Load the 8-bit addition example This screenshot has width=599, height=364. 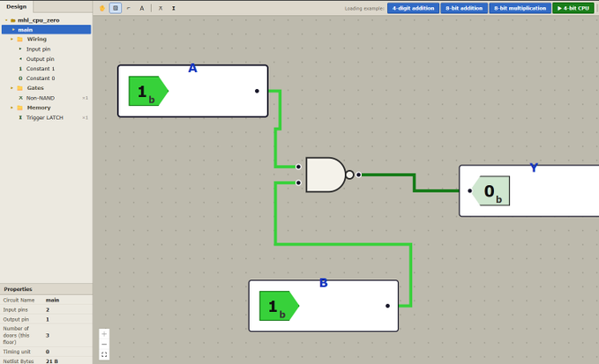pyautogui.click(x=464, y=8)
